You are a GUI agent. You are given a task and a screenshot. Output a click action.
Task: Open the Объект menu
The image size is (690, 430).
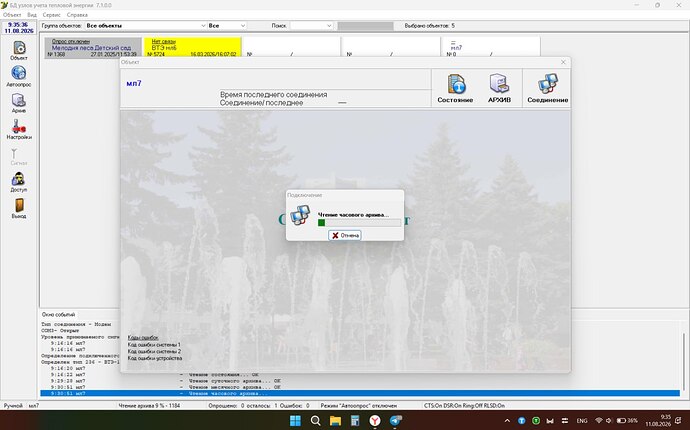12,15
